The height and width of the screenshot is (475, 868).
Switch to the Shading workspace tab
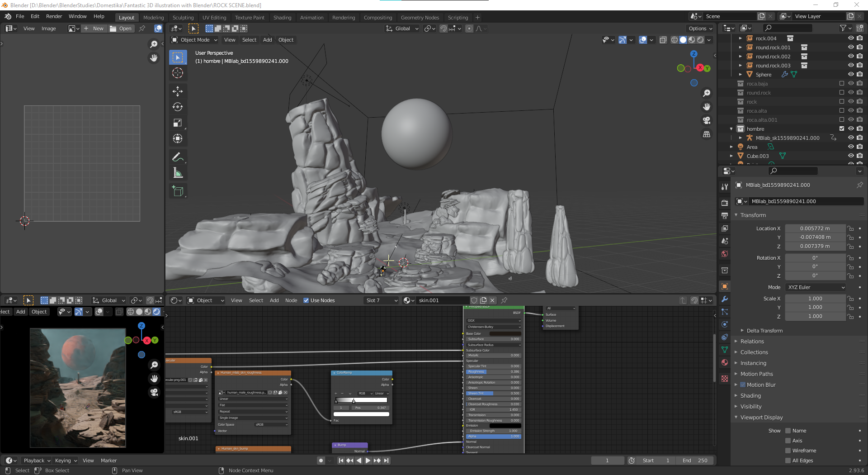[282, 18]
